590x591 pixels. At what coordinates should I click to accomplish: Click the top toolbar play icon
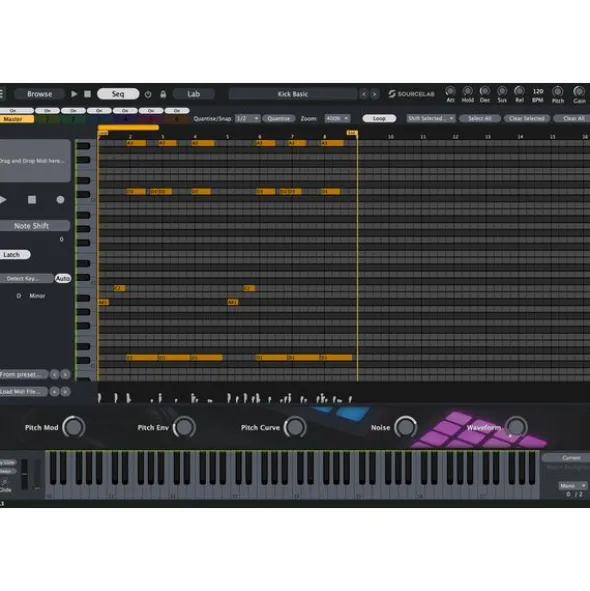[74, 94]
